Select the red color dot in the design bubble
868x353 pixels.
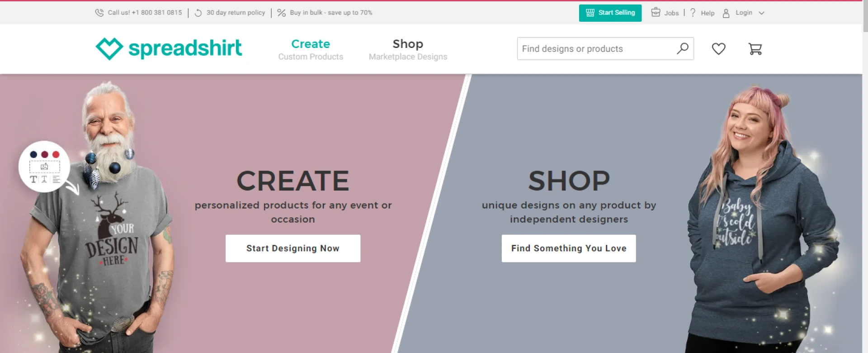point(56,154)
